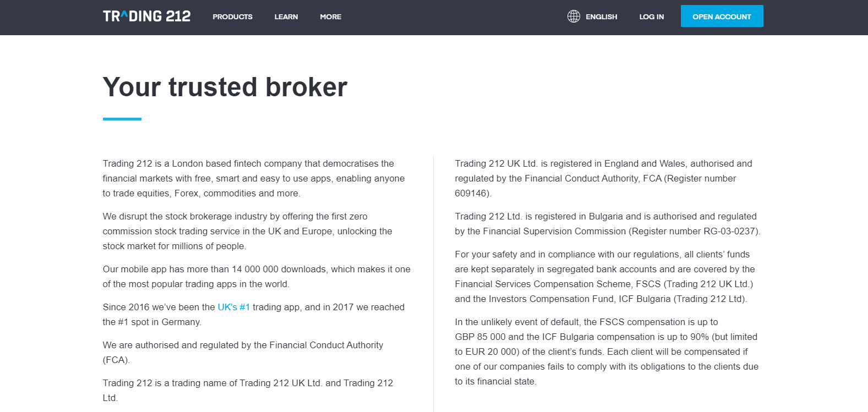Click the 14 000 000 downloads paragraph
Image resolution: width=868 pixels, height=412 pixels.
point(256,276)
